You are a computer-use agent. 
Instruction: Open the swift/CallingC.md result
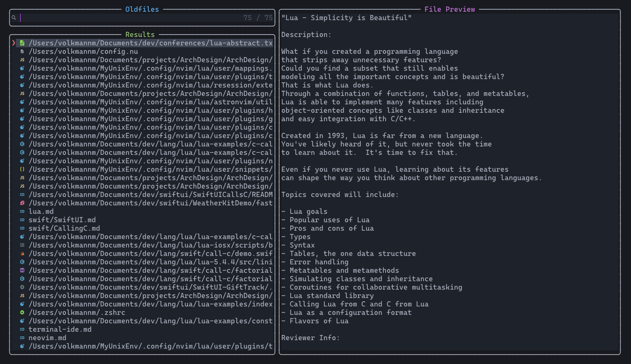point(64,228)
